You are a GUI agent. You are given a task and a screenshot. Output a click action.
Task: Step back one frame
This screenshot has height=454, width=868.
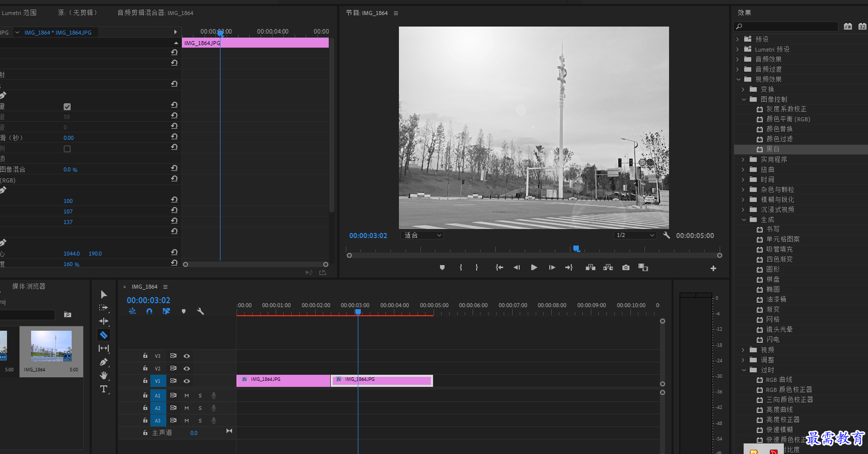[x=517, y=268]
